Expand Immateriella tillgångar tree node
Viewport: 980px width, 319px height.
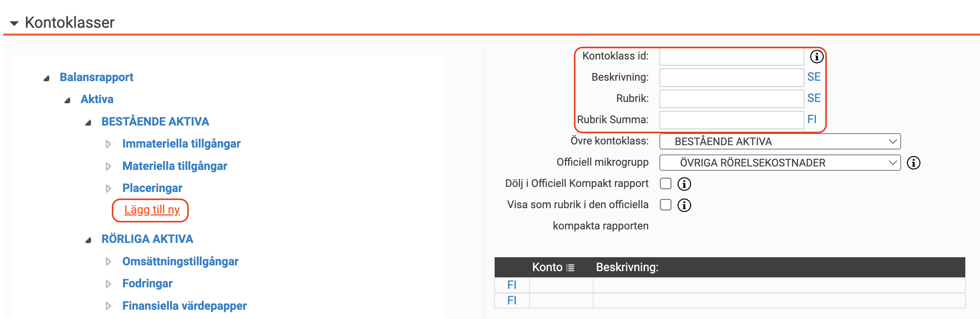coord(108,144)
